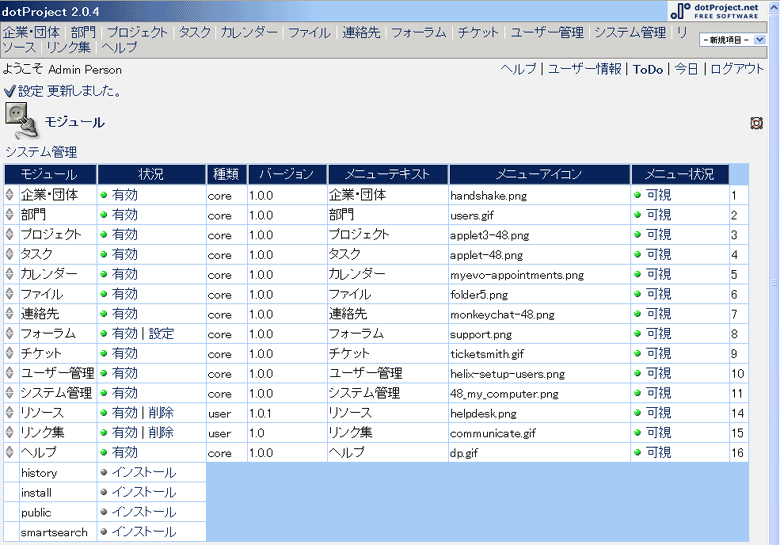Click the lifebuoy help icon at right

756,123
